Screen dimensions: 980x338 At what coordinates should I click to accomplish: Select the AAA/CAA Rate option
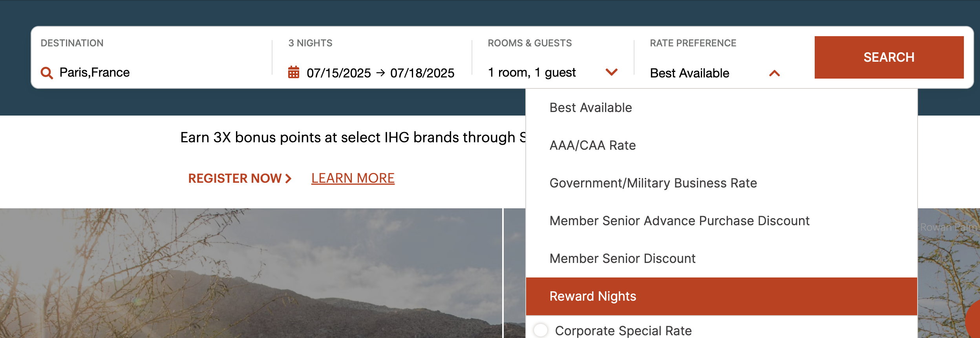pyautogui.click(x=593, y=145)
